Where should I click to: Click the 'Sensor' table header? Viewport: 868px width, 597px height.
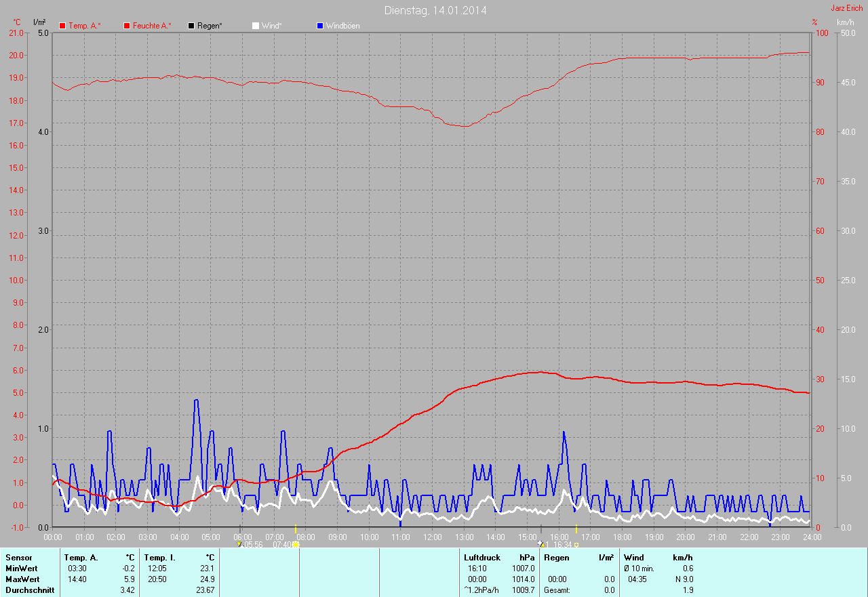pyautogui.click(x=18, y=557)
